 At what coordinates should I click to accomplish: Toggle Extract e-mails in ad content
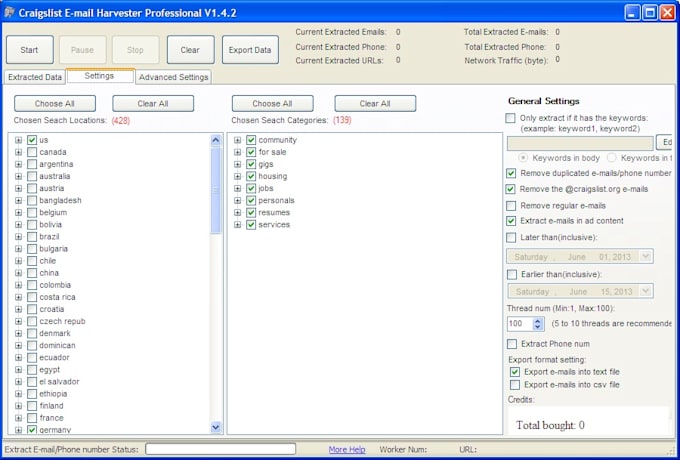pos(511,221)
